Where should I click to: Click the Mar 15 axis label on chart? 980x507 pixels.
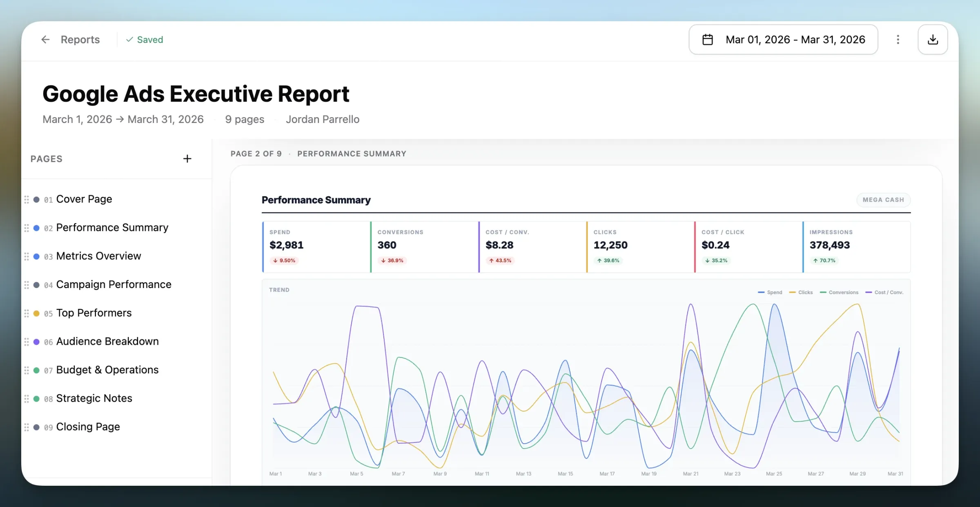click(x=566, y=474)
